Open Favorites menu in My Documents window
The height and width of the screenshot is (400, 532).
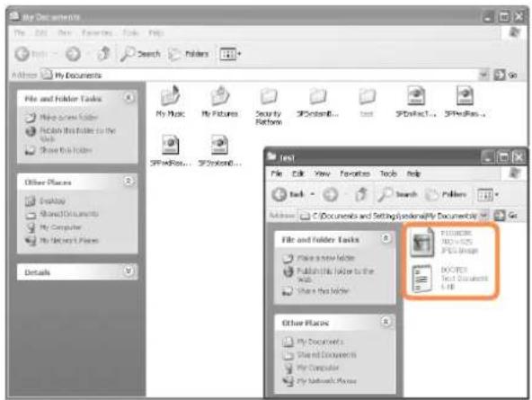coord(97,33)
